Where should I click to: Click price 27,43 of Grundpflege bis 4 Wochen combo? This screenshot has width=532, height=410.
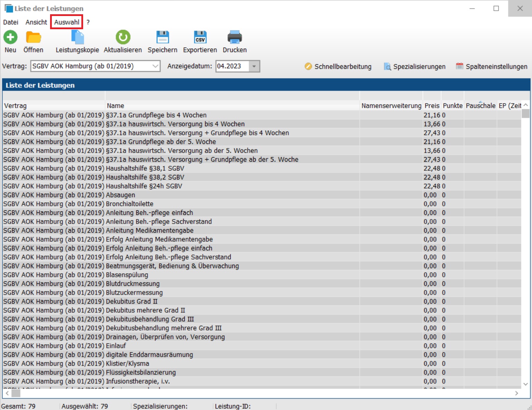pos(432,133)
